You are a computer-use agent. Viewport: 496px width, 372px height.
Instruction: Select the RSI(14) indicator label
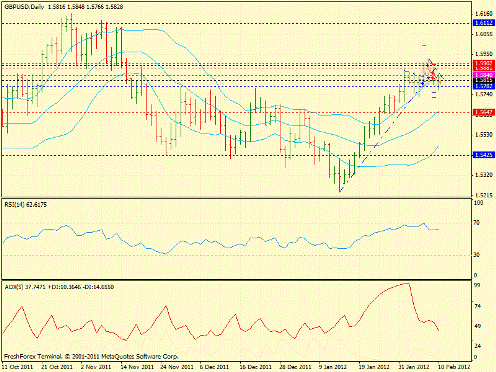(26, 205)
